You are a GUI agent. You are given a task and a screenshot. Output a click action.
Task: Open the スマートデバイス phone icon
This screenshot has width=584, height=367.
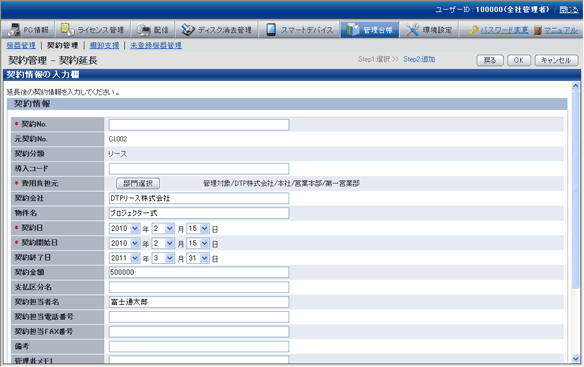click(271, 30)
